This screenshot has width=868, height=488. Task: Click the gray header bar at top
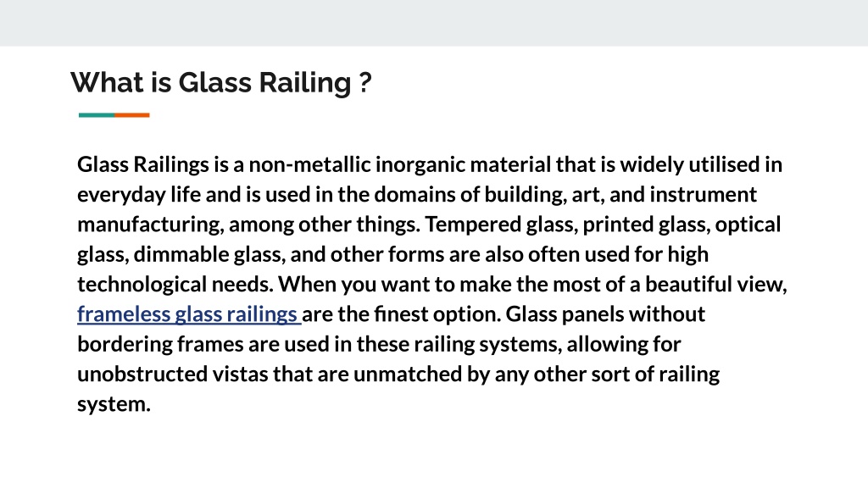coord(434,23)
